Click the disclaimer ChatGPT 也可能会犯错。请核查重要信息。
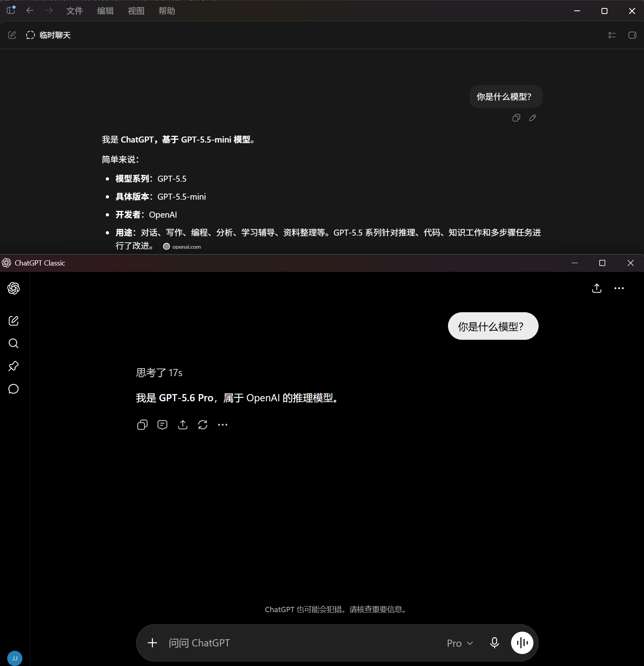The image size is (644, 666). (337, 610)
